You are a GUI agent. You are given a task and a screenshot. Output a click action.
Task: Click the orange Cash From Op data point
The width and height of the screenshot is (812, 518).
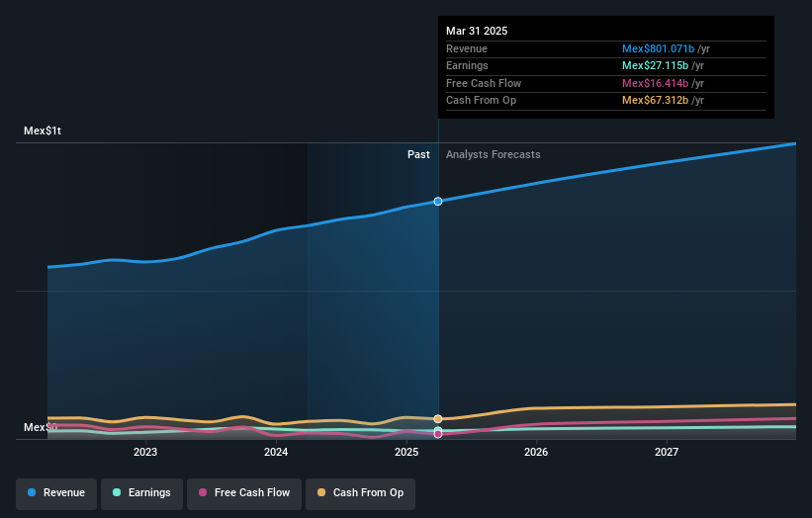438,418
